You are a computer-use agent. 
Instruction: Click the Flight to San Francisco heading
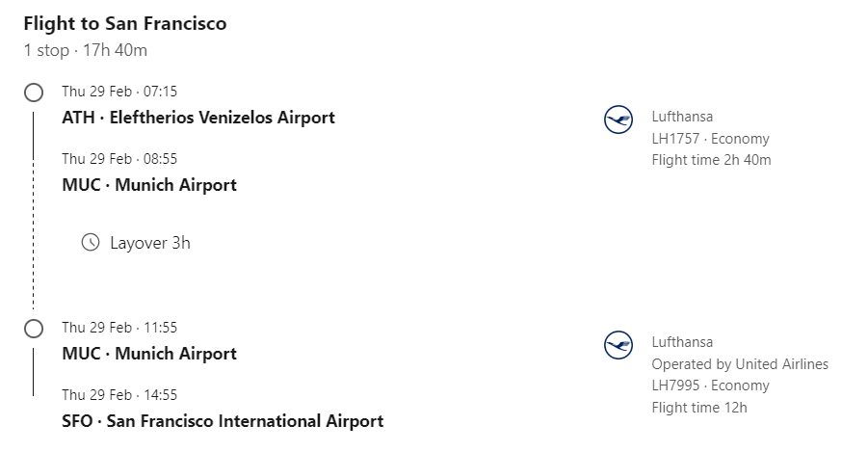tap(125, 24)
